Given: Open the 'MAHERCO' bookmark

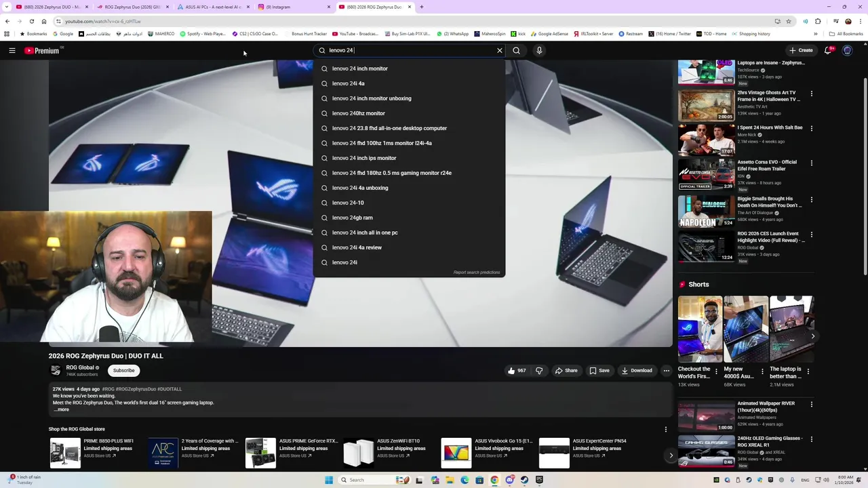Looking at the screenshot, I should pos(160,34).
